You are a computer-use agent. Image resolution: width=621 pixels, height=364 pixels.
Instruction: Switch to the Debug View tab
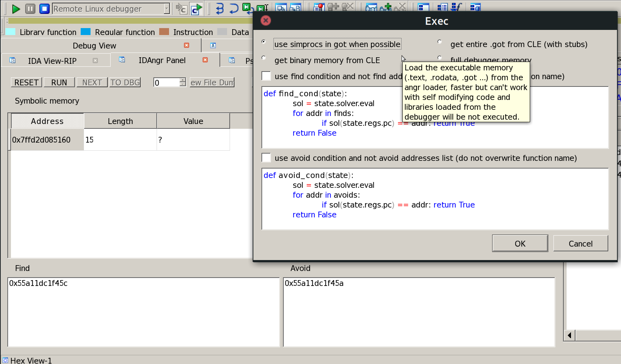tap(94, 46)
